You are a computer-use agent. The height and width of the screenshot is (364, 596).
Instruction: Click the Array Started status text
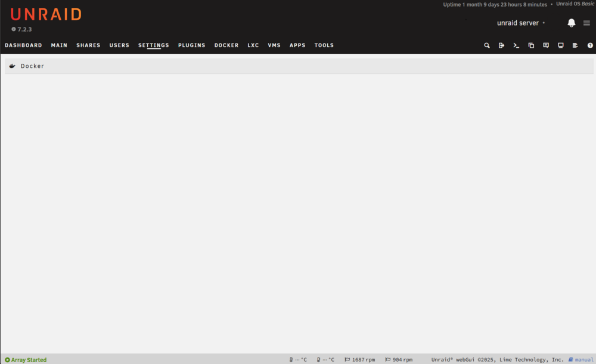[x=29, y=360]
